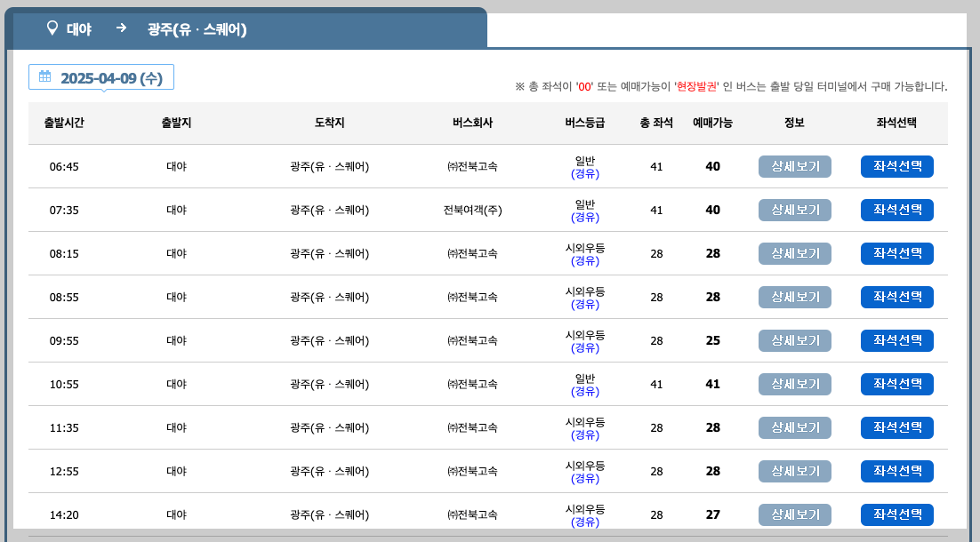The image size is (980, 542).
Task: Open the date field showing 2025-04-09 (수)
Action: point(100,77)
